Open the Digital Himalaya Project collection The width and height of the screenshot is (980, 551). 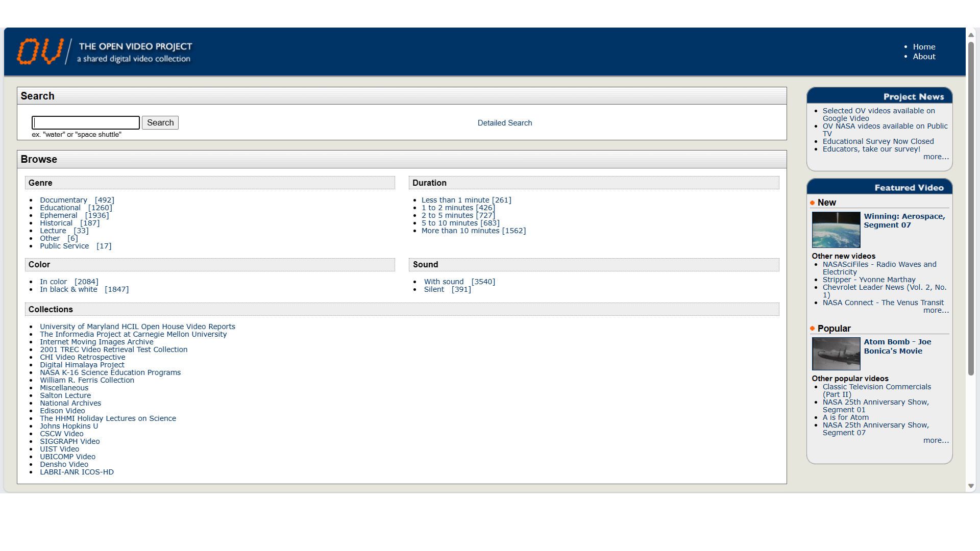coord(82,365)
